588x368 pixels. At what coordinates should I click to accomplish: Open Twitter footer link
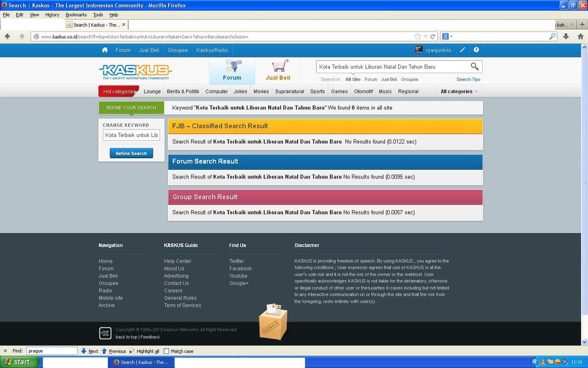(x=237, y=261)
